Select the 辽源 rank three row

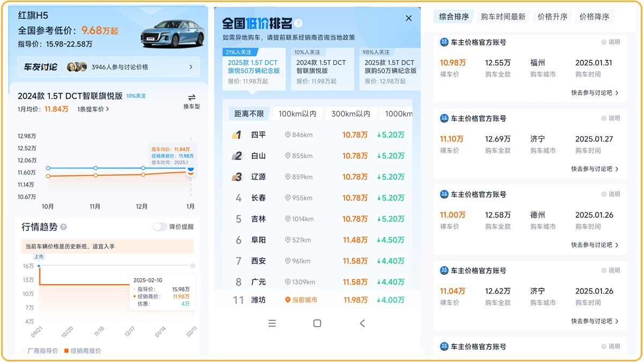coord(318,177)
